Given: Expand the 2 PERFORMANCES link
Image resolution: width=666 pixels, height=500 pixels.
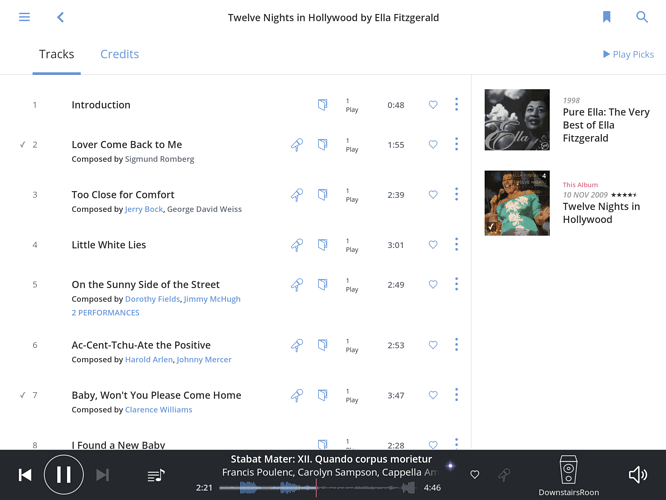Looking at the screenshot, I should click(x=105, y=313).
